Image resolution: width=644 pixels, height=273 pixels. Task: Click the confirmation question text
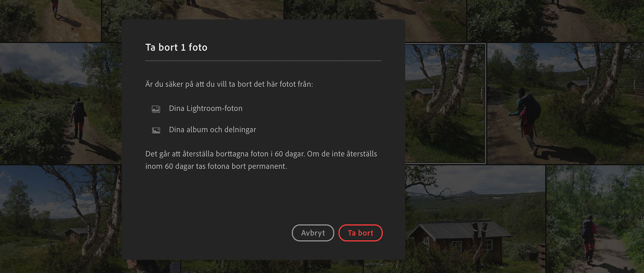tap(229, 84)
